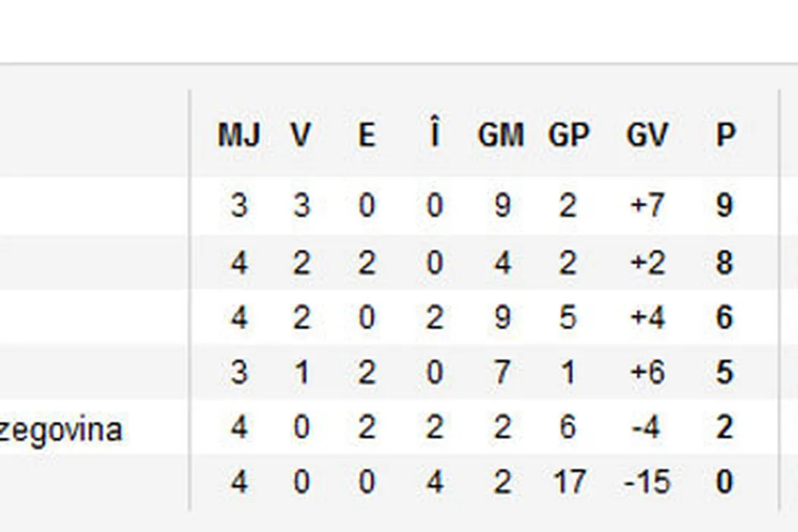Click the 7 in the GM column
Screen dimensions: 798x532
(x=502, y=372)
